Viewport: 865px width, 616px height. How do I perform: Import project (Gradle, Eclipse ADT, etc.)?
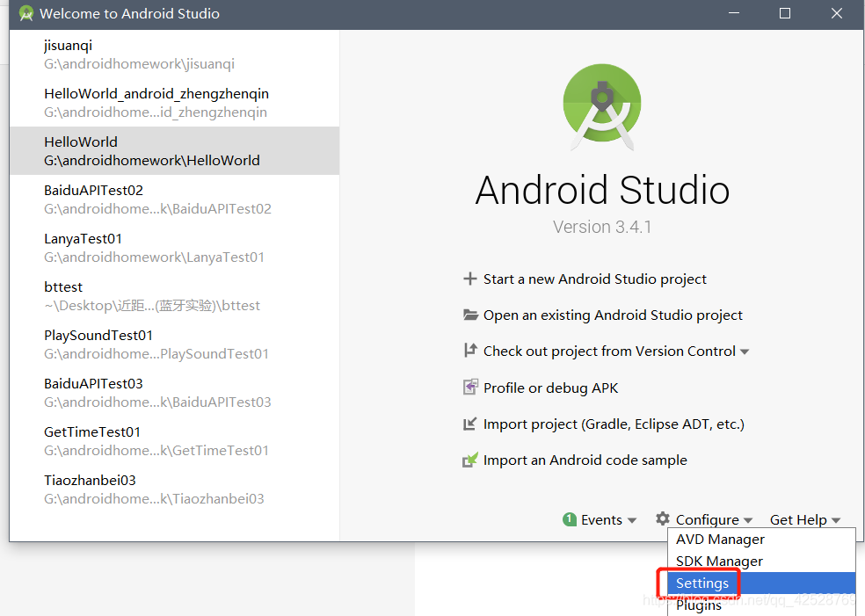pyautogui.click(x=614, y=424)
